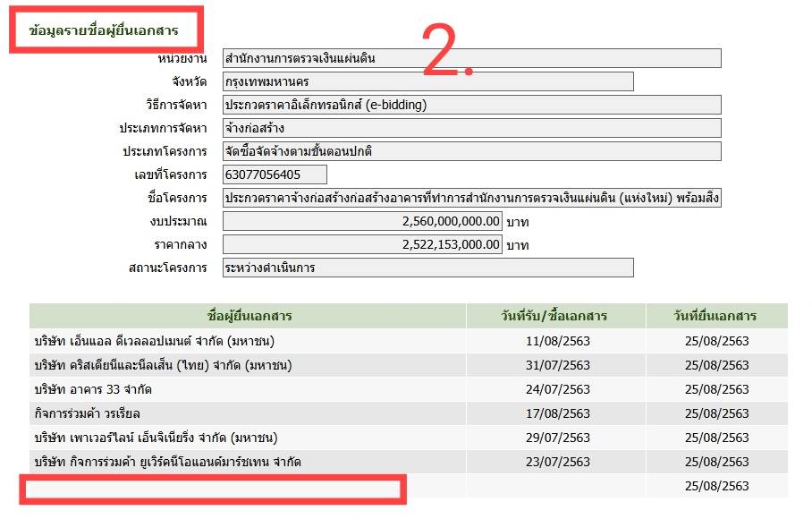Click the เลขที่โครงการ label
This screenshot has width=812, height=519.
click(171, 174)
